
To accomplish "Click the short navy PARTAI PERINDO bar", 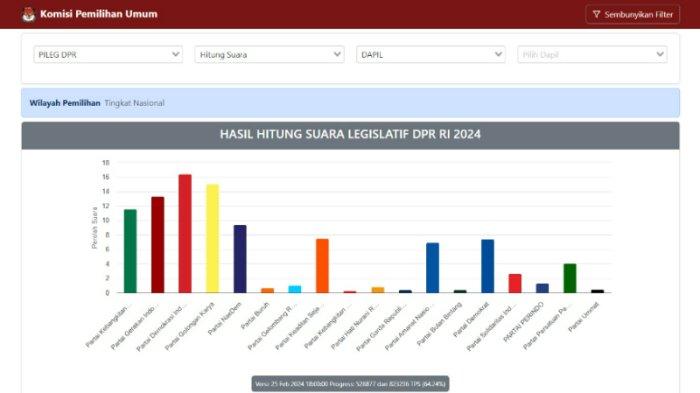I will pos(542,288).
